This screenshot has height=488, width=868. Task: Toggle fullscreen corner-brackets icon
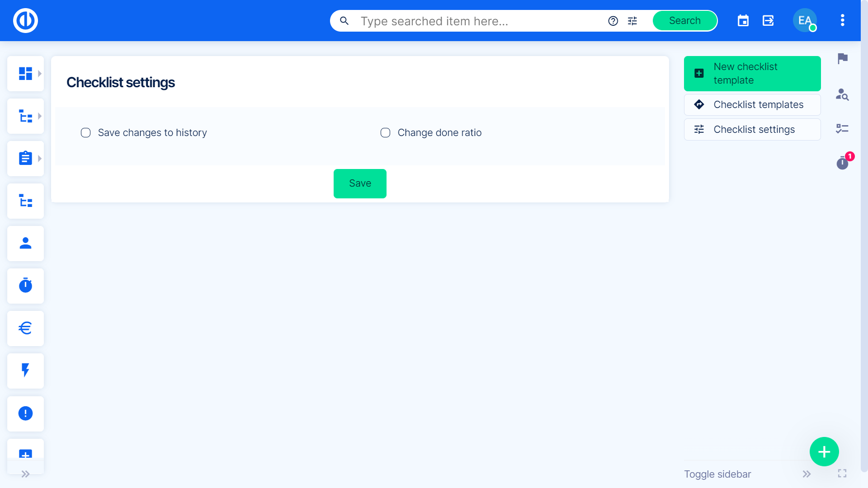[x=842, y=473]
